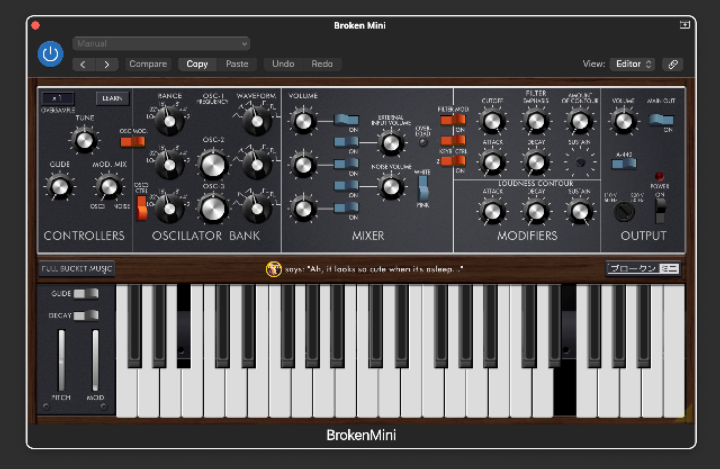Viewport: 720px width, 469px height.
Task: Open the View Editor dropdown
Action: pos(632,64)
